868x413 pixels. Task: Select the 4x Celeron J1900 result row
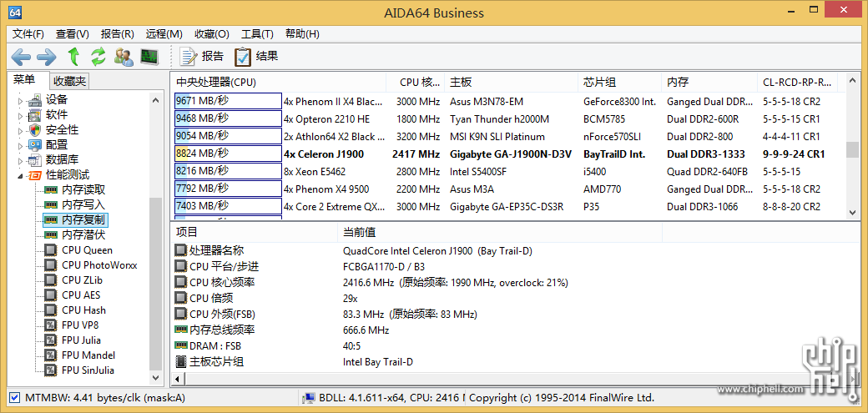click(x=508, y=154)
